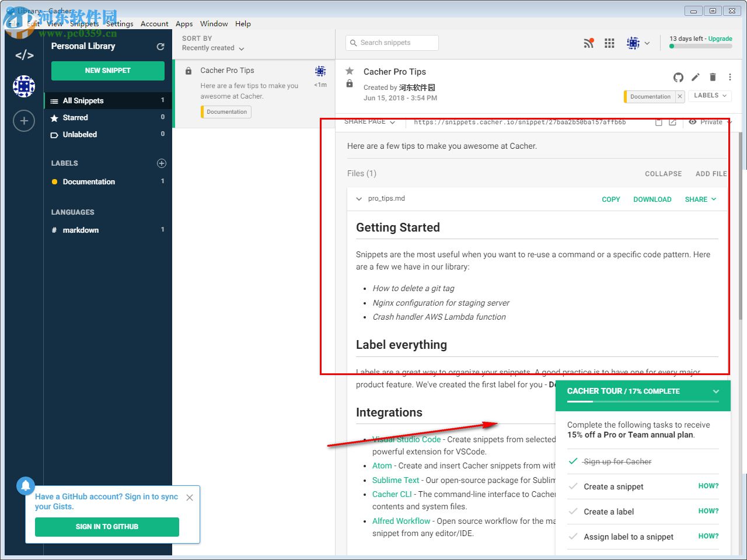The height and width of the screenshot is (560, 747).
Task: Click the lock icon beside snippet title
Action: click(350, 84)
